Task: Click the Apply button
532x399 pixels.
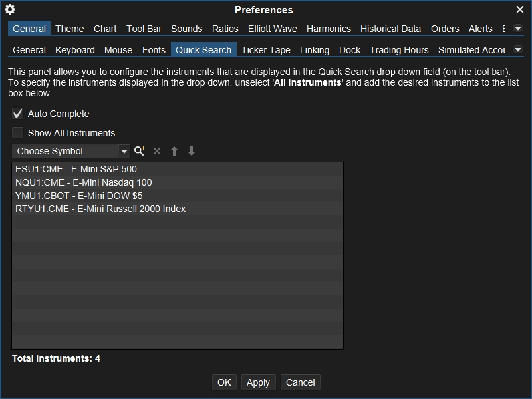Action: coord(258,382)
